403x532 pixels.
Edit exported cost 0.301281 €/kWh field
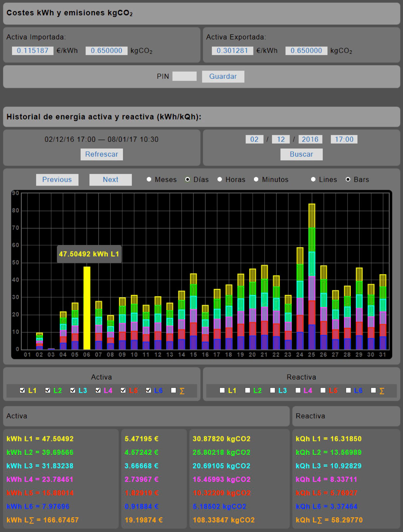pos(232,51)
